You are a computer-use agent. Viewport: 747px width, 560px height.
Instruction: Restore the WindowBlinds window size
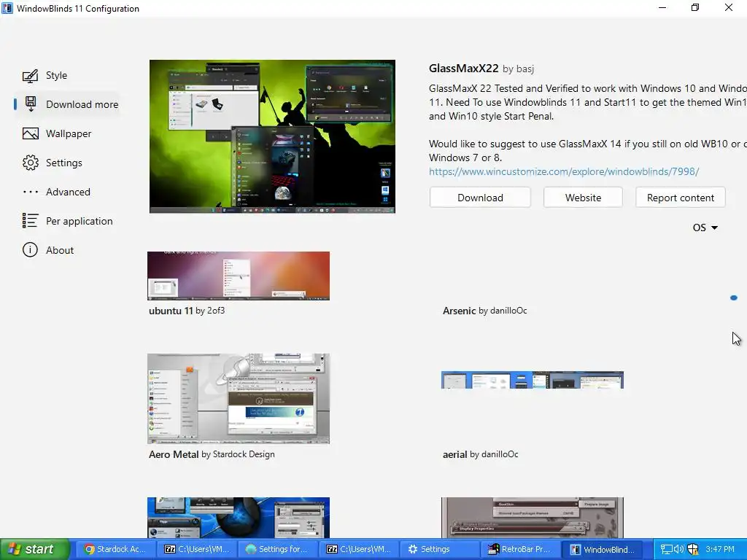(695, 7)
